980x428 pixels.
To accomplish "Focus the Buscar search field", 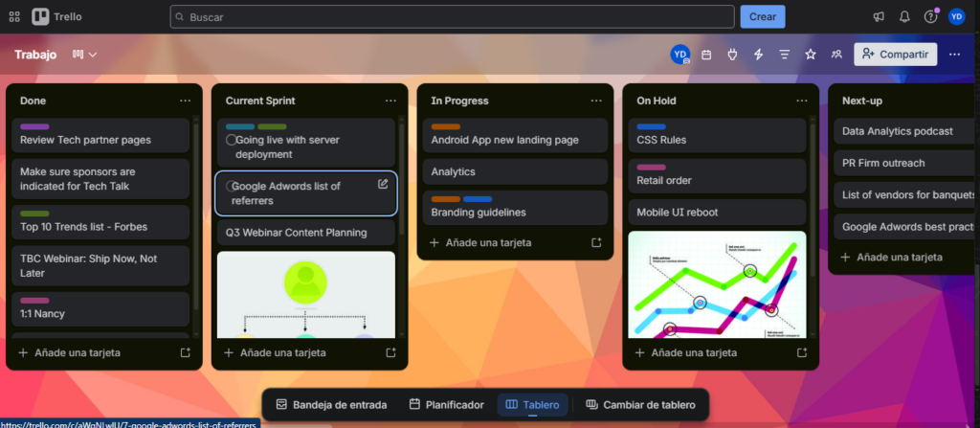I will click(452, 17).
